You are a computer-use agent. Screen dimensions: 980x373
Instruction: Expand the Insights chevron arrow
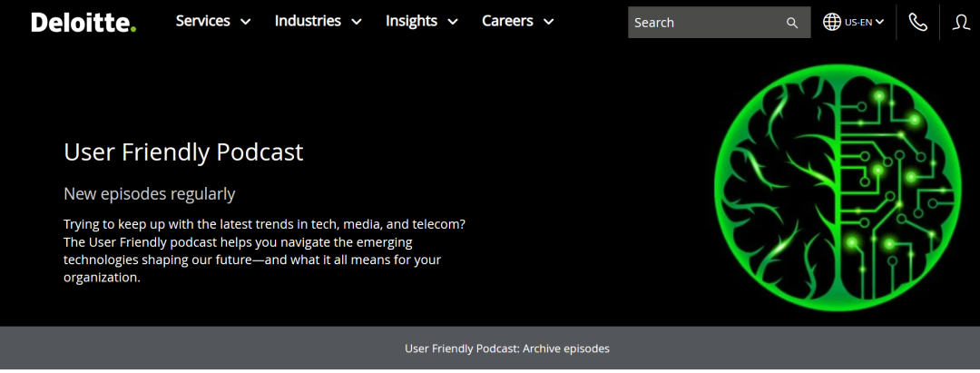pyautogui.click(x=453, y=22)
